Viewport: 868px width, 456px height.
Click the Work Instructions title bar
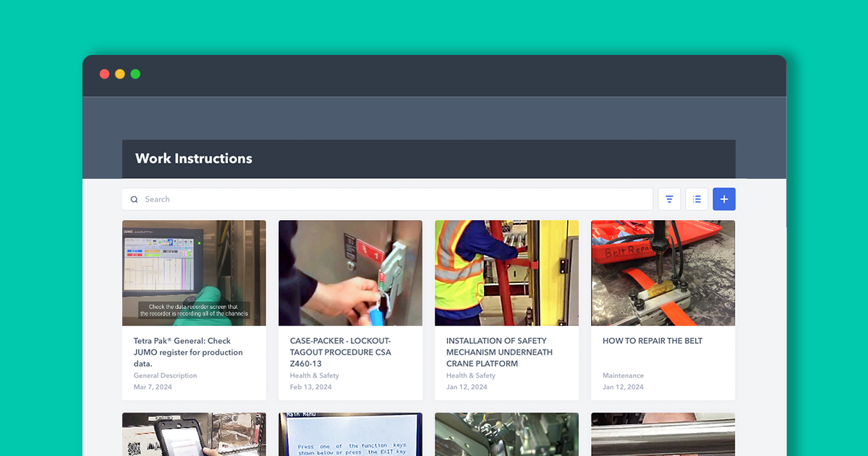click(x=194, y=159)
